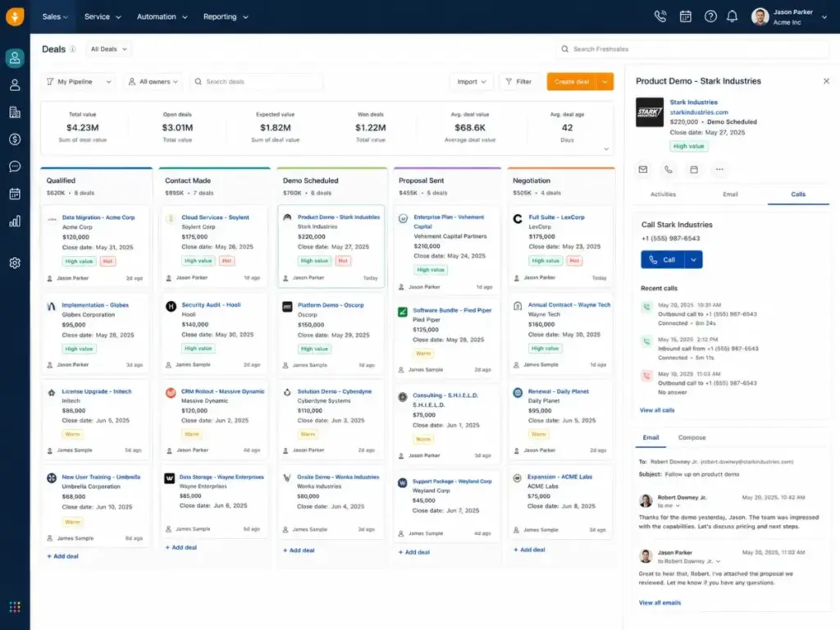
Task: Open more actions ellipsis in deal panel
Action: point(719,169)
